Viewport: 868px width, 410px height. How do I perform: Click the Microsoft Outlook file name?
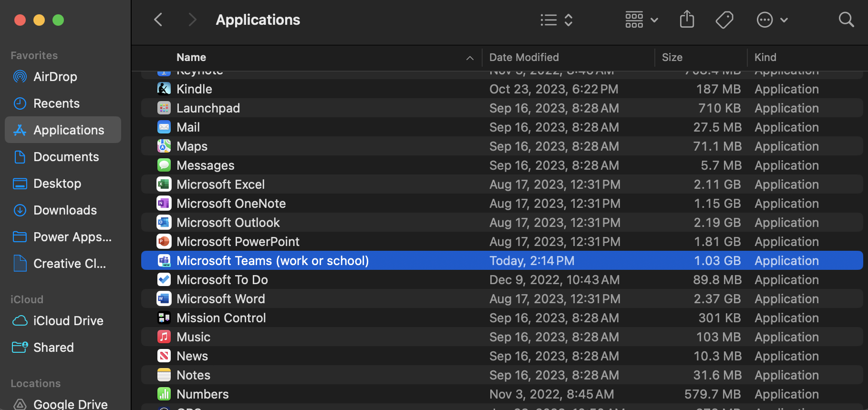point(228,223)
